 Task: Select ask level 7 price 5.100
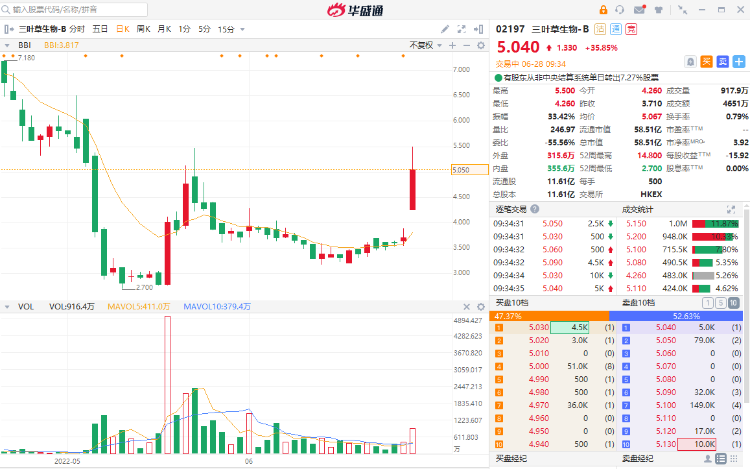pyautogui.click(x=666, y=405)
